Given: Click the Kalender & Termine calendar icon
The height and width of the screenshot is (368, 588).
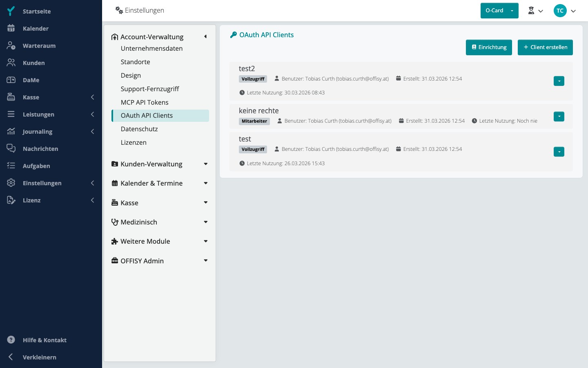Looking at the screenshot, I should pos(115,183).
